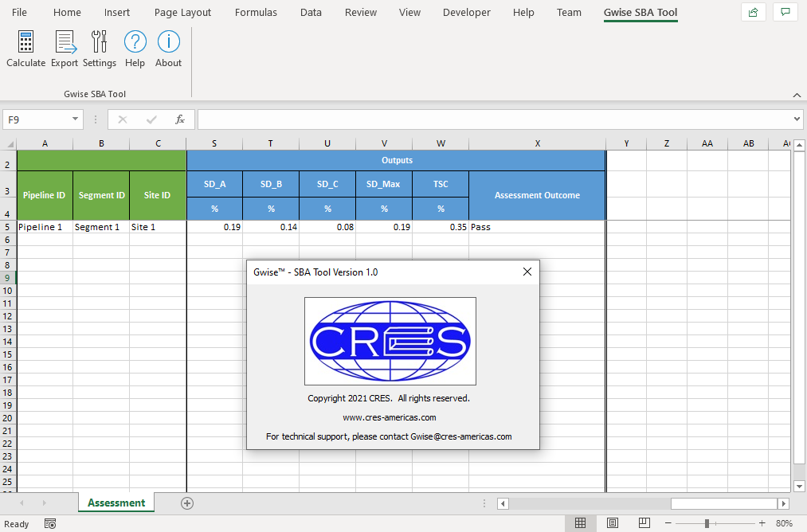Click the Cancel entry X icon
This screenshot has width=807, height=532.
click(123, 119)
